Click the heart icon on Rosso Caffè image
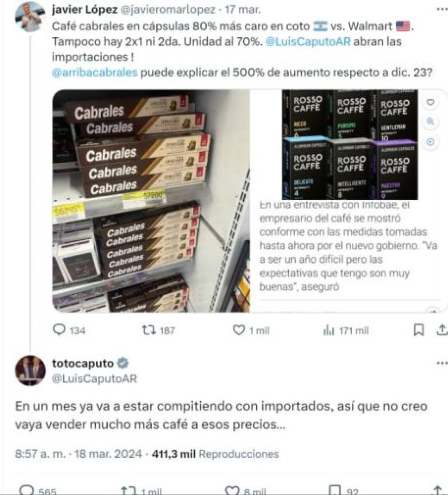 pyautogui.click(x=430, y=102)
